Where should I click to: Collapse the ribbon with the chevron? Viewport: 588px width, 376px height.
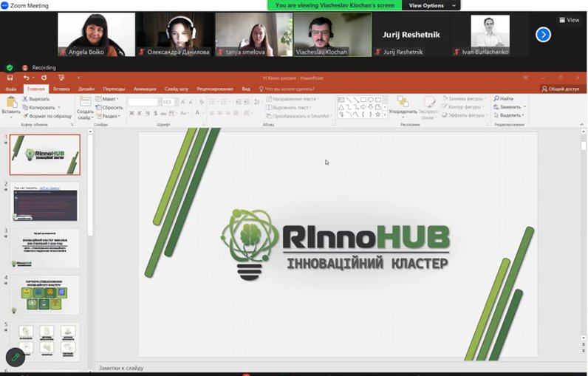click(x=581, y=124)
